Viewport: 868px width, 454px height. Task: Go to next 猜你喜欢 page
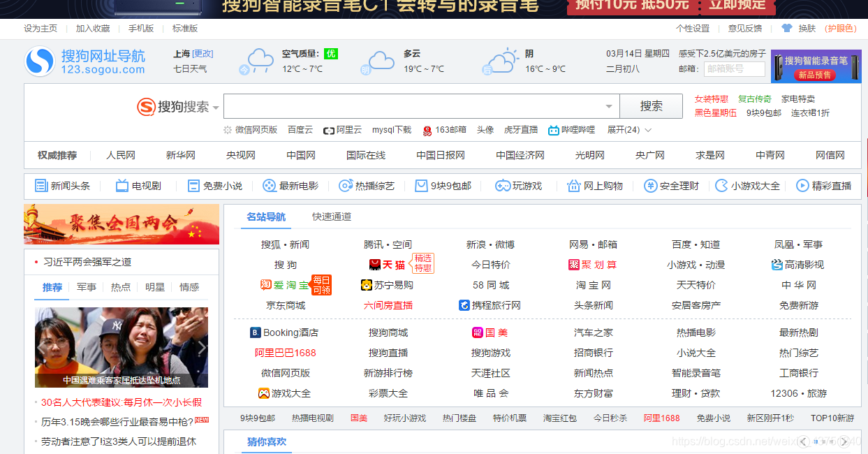coord(845,441)
